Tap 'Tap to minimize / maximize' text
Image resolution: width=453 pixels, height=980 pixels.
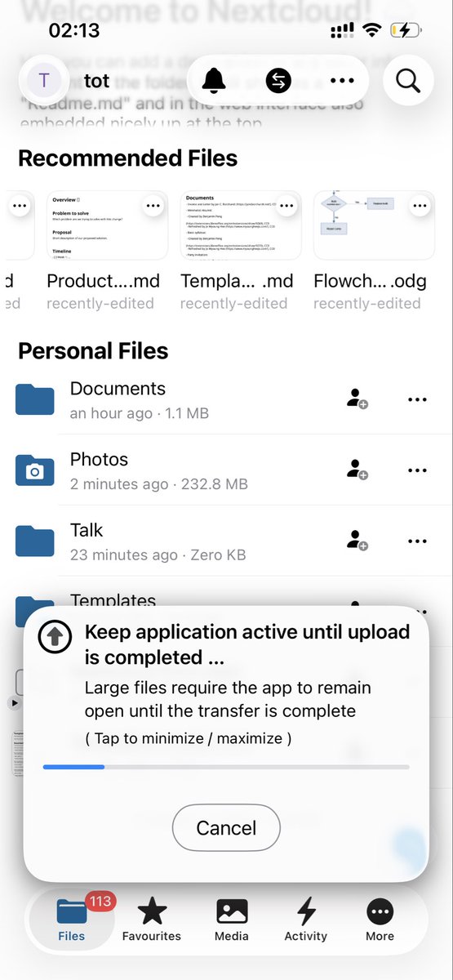tap(188, 738)
